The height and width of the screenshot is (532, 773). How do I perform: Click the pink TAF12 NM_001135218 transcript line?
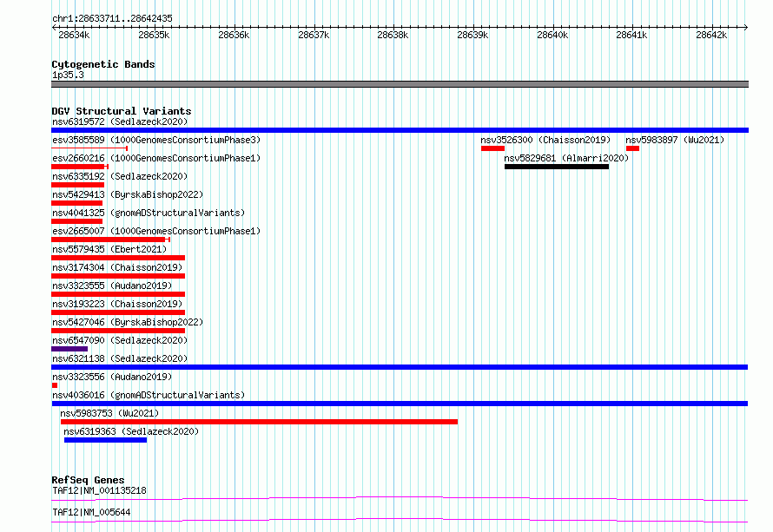coord(400,498)
